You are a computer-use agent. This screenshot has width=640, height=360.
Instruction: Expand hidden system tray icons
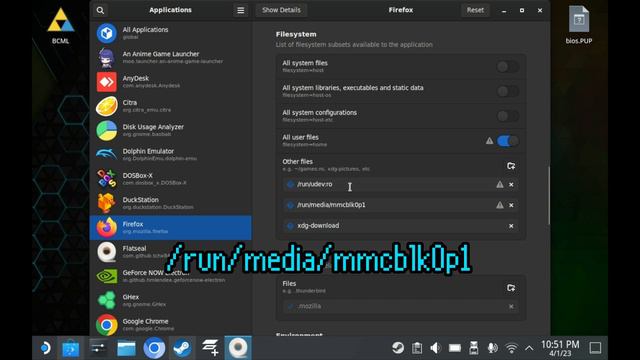529,348
